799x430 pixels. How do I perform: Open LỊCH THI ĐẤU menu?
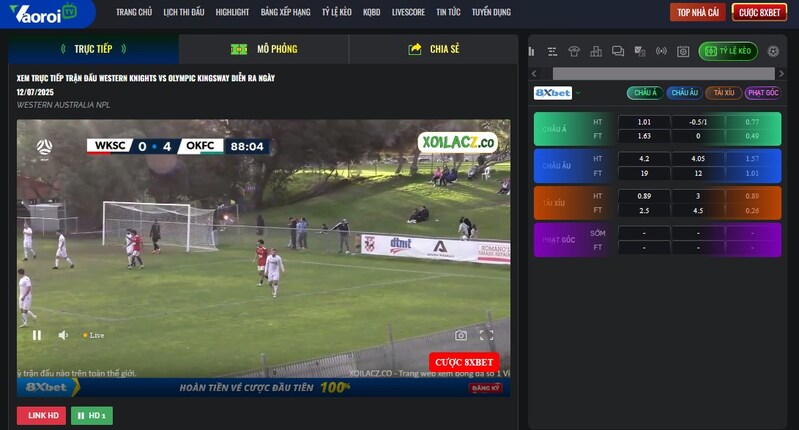pos(184,12)
